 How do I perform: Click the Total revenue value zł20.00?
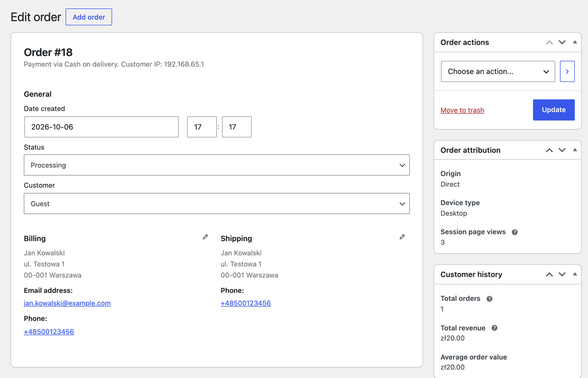453,338
